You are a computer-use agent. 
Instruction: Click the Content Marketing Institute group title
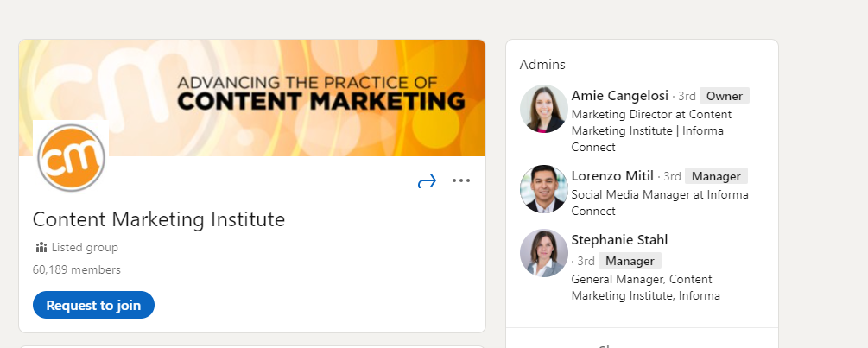pos(159,219)
